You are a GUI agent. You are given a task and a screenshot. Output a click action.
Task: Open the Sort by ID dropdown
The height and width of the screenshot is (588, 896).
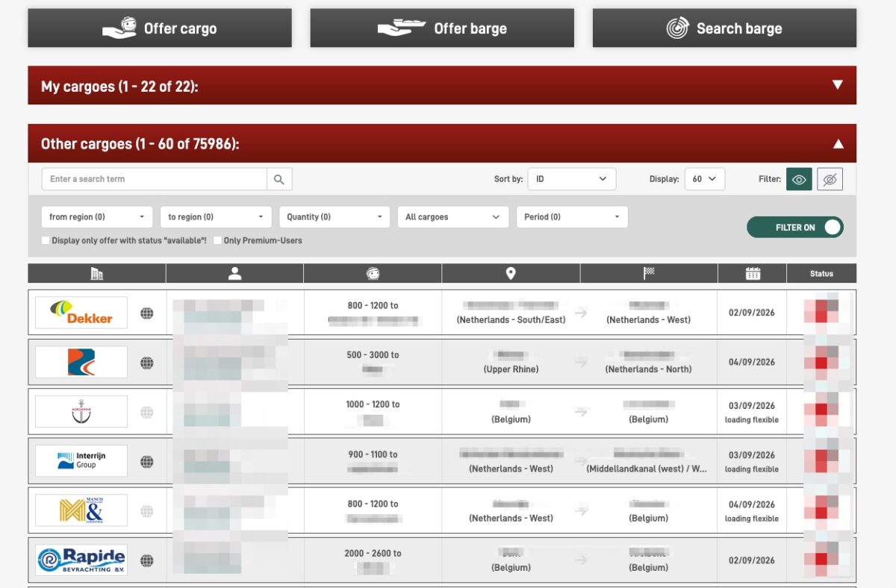click(x=572, y=179)
